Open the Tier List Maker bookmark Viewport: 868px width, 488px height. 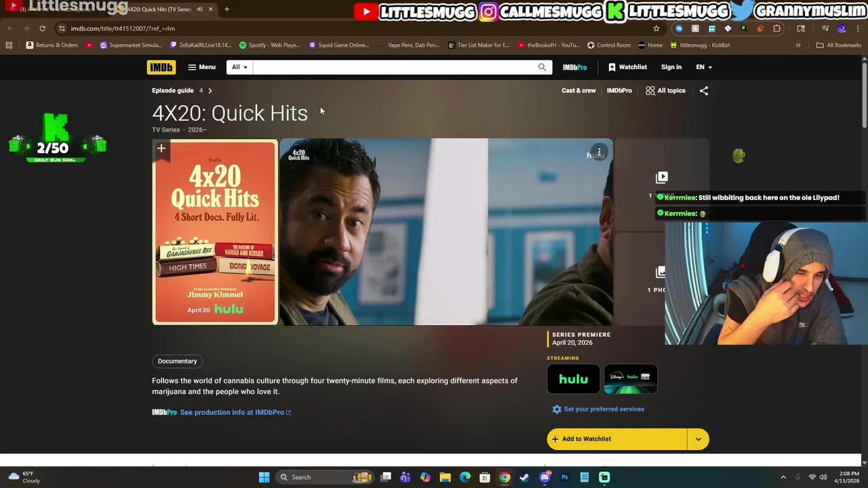click(478, 45)
